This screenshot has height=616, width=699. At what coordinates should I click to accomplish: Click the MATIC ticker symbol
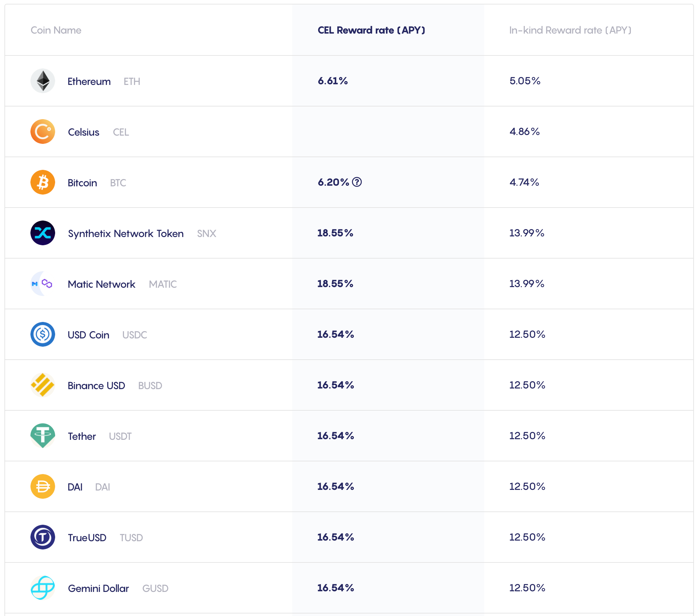point(163,284)
